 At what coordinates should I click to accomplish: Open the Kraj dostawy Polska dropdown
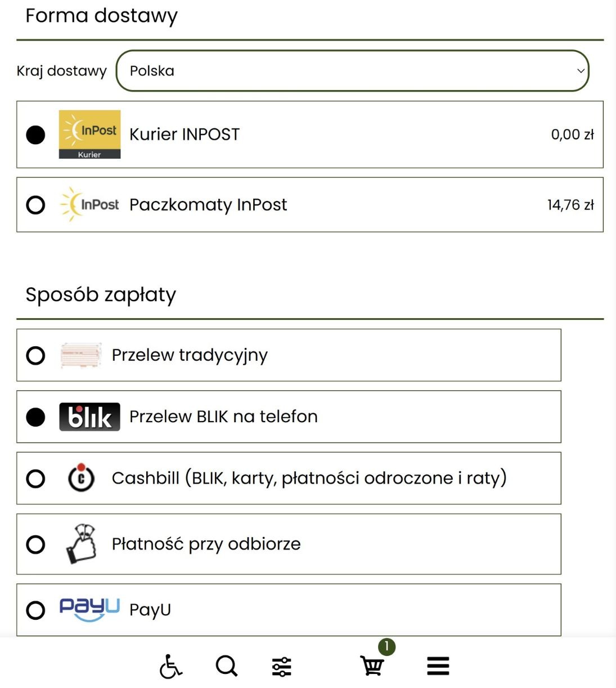click(352, 71)
